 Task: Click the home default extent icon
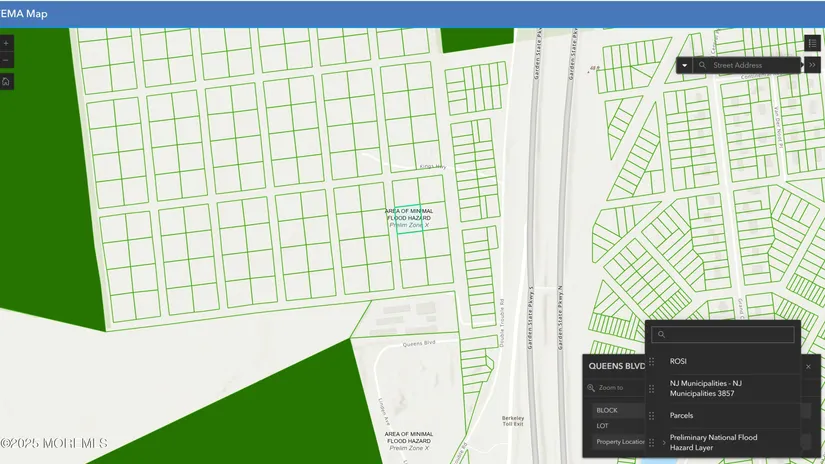tap(6, 81)
